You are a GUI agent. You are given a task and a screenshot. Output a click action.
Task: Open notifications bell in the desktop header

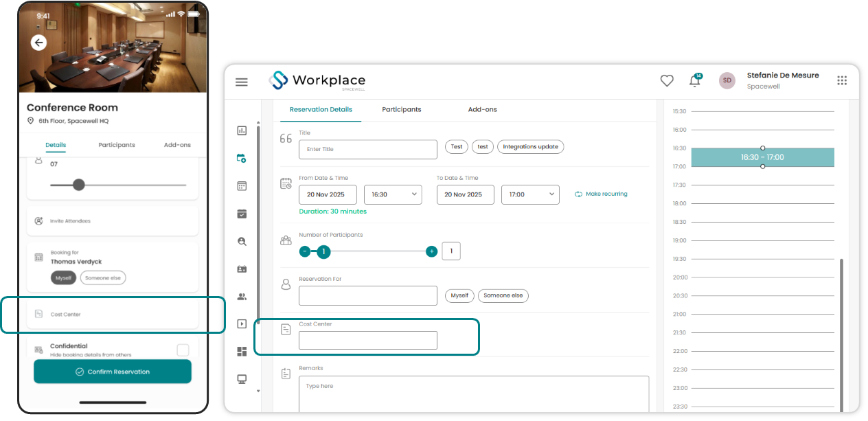695,81
